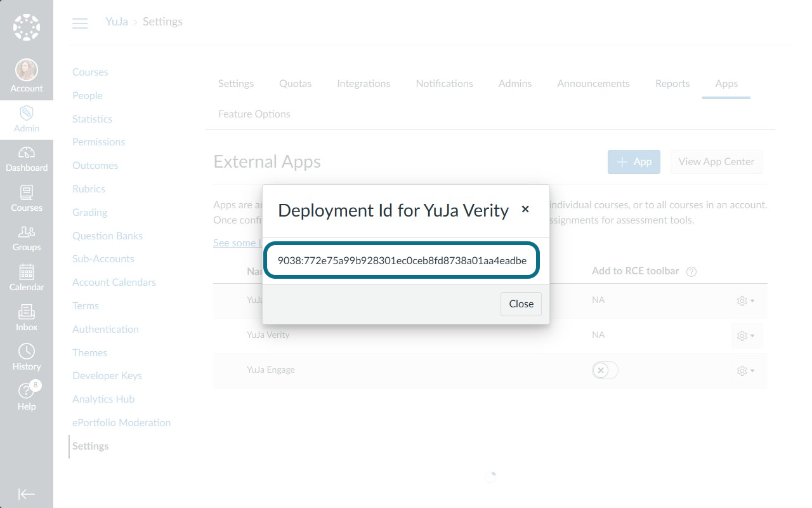
Task: Switch to the Reports tab
Action: pos(672,84)
